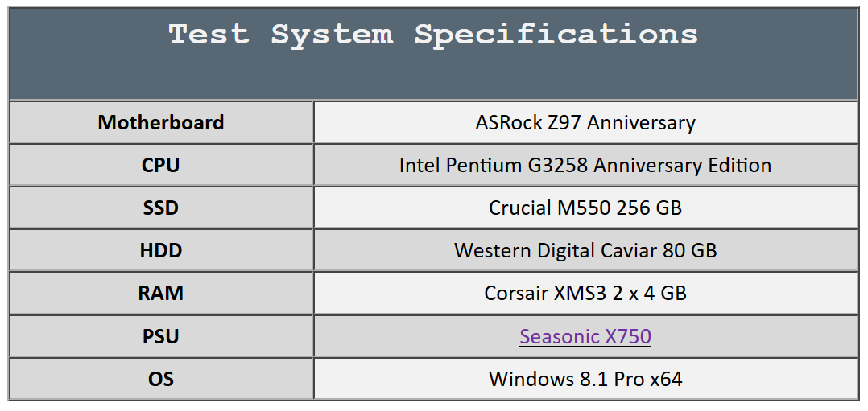The width and height of the screenshot is (868, 411).
Task: Select the RAM label cell
Action: coord(161,294)
